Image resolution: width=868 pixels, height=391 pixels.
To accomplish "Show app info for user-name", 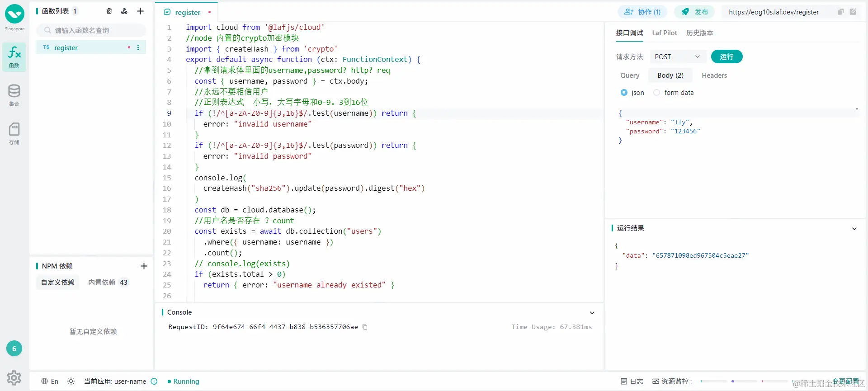I will pyautogui.click(x=154, y=381).
